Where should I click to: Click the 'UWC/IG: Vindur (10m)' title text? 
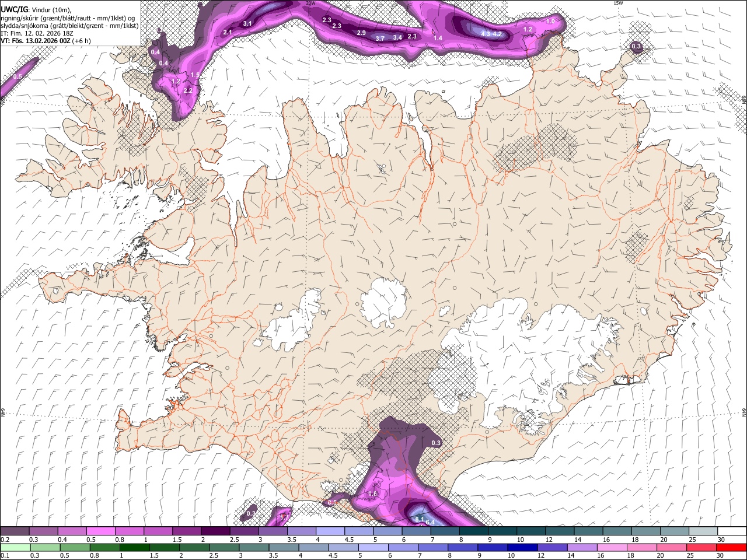pos(36,9)
